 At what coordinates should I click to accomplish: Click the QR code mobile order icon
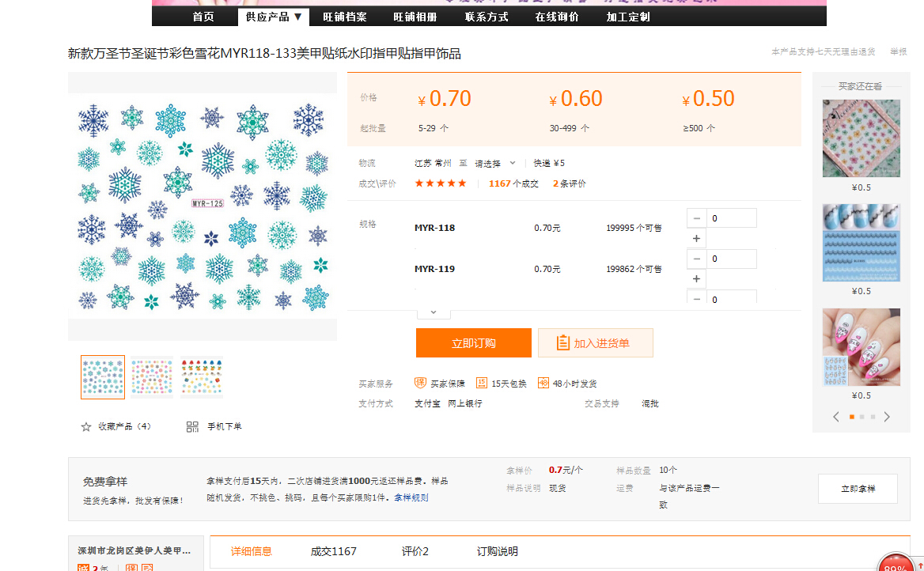[192, 427]
